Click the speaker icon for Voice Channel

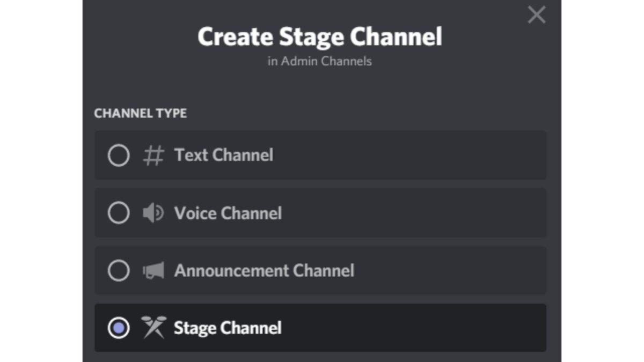coord(153,213)
